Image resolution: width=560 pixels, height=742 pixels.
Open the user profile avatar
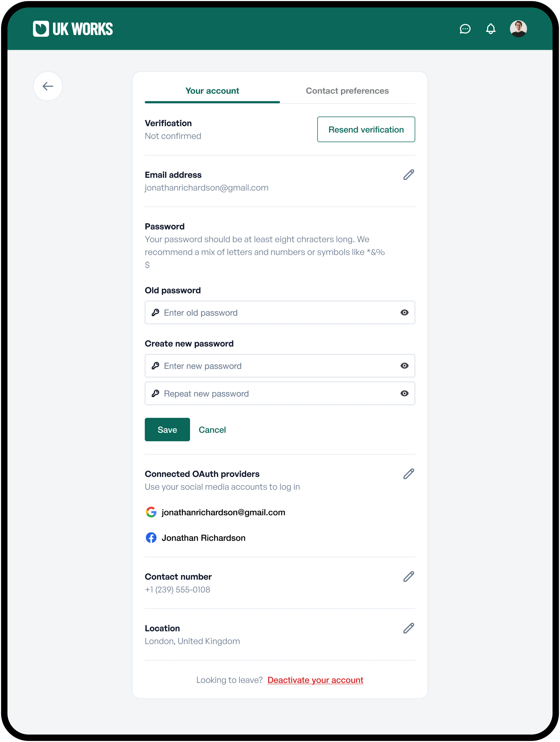[518, 29]
